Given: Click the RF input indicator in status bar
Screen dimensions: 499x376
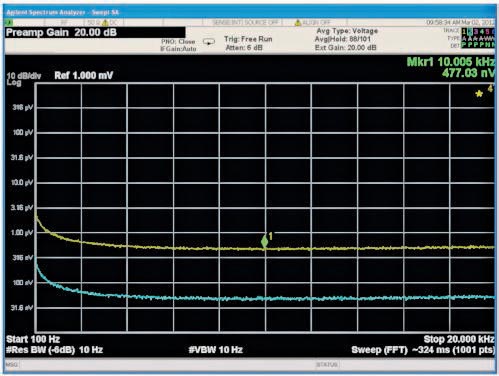Looking at the screenshot, I should pos(64,23).
